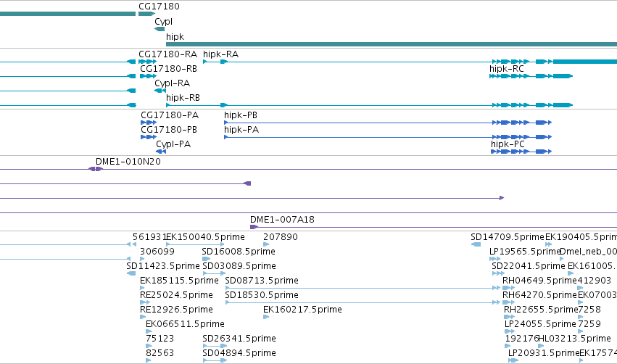This screenshot has width=617, height=364.
Task: Select the DME1-007A18 clone label
Action: point(282,220)
